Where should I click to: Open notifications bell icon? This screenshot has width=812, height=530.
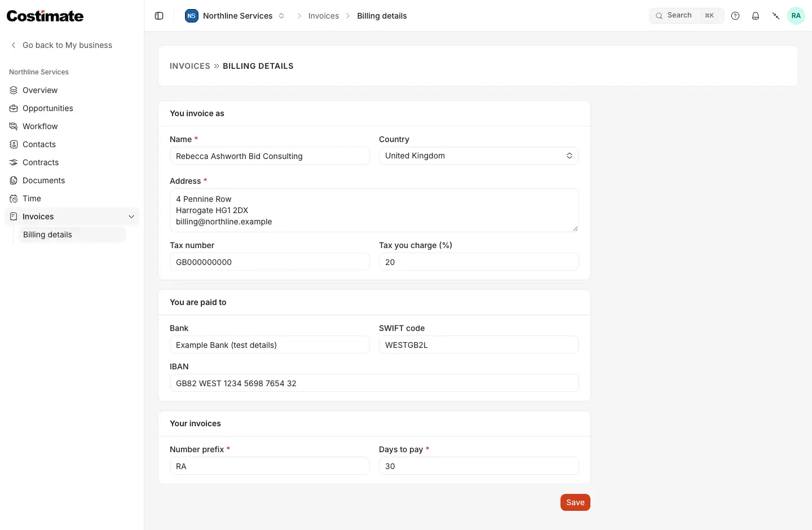coord(756,16)
